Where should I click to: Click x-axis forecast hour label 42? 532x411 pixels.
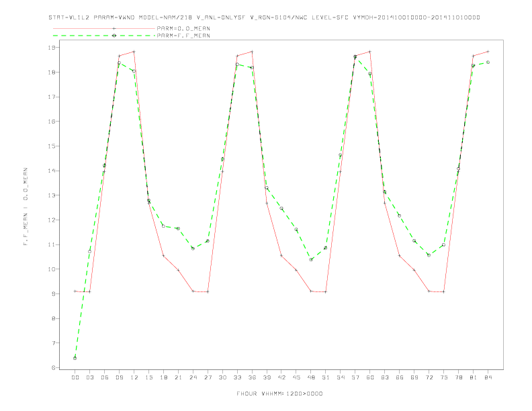click(x=281, y=377)
